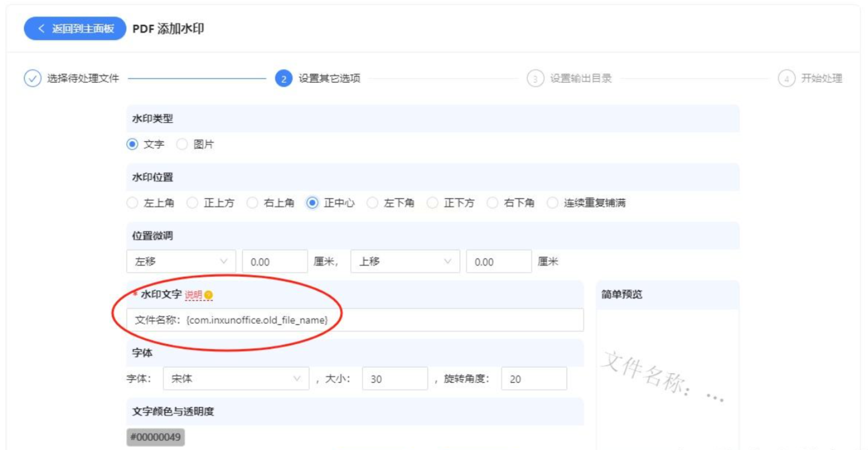The height and width of the screenshot is (450, 868).
Task: Click 返回到主面板 back button
Action: [75, 29]
